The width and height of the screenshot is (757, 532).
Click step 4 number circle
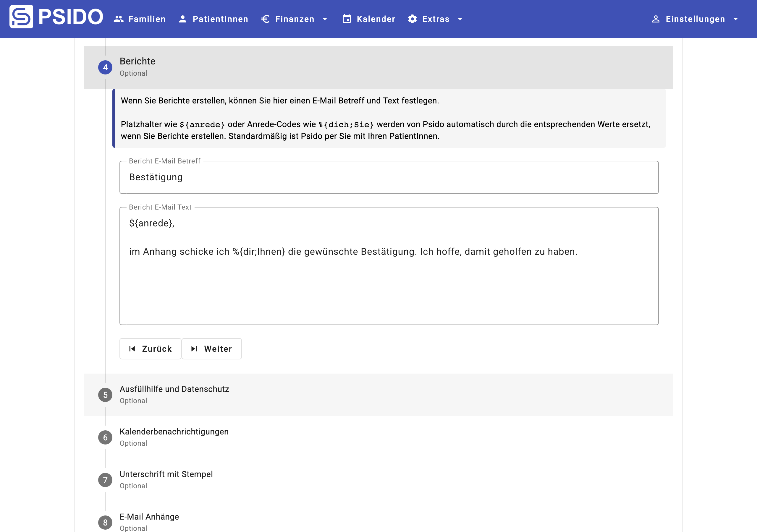tap(105, 67)
